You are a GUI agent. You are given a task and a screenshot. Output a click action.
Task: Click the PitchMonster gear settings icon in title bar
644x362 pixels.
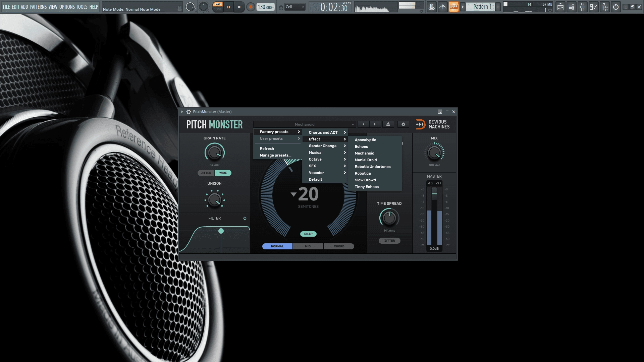point(189,112)
